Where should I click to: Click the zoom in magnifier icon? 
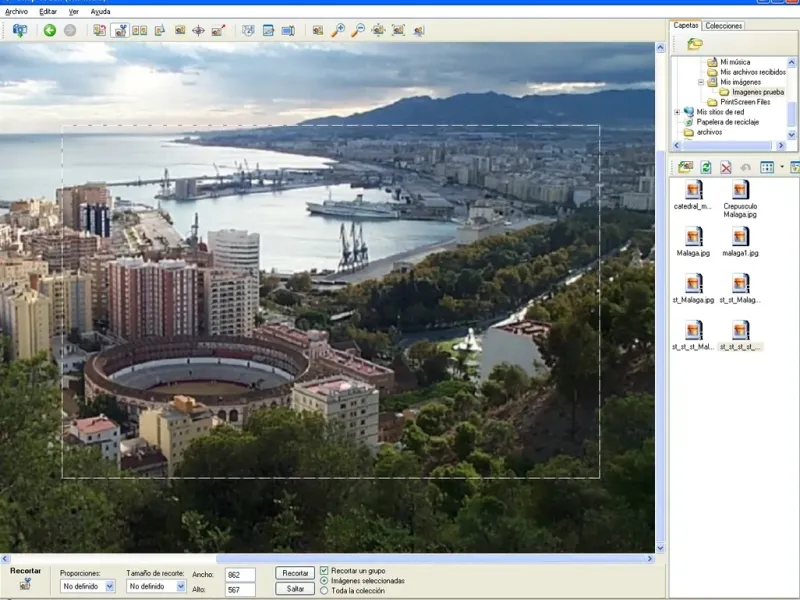(x=338, y=31)
